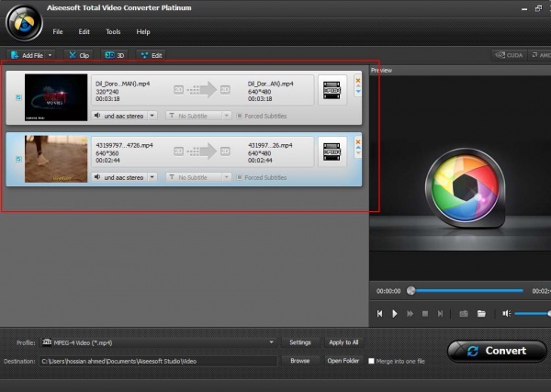
Task: Open the 3D settings tool
Action: (114, 55)
